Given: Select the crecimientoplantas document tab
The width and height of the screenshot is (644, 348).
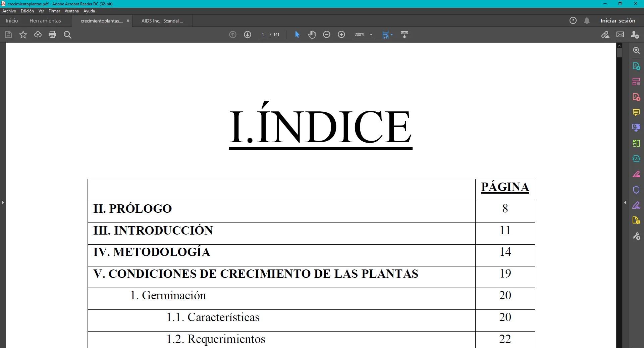Looking at the screenshot, I should pyautogui.click(x=102, y=21).
